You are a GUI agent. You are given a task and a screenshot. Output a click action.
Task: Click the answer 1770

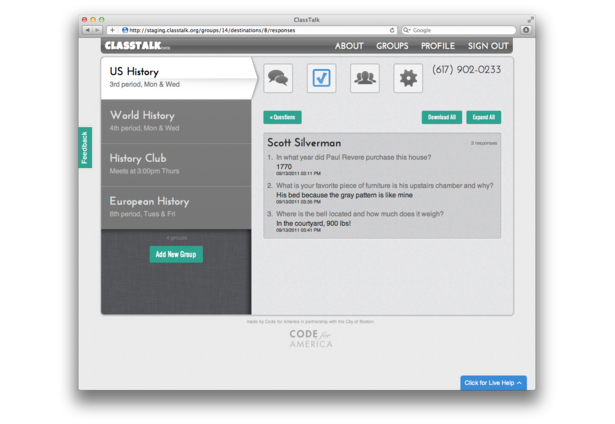(x=284, y=167)
